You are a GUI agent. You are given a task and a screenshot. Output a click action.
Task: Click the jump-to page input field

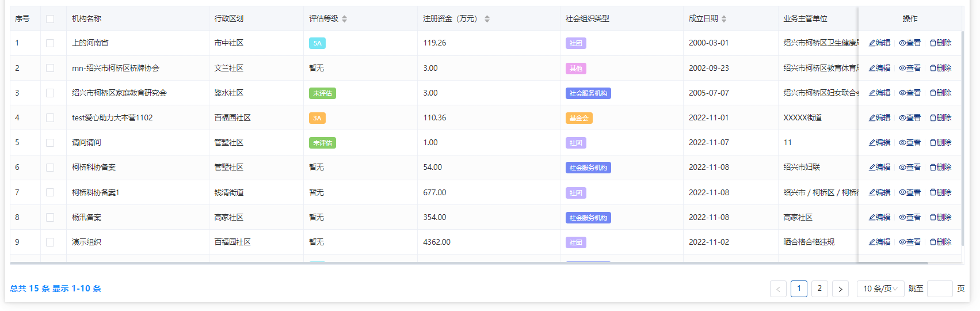[940, 289]
